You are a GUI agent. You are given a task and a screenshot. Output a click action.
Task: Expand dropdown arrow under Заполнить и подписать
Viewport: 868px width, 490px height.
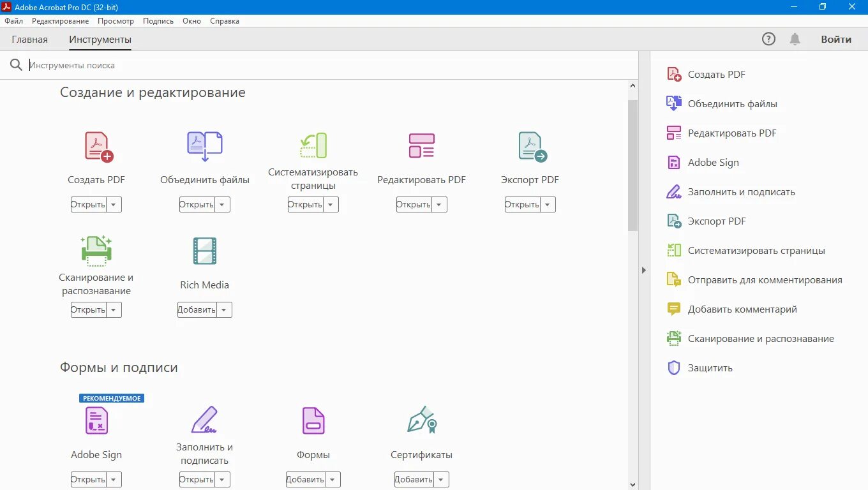point(222,480)
